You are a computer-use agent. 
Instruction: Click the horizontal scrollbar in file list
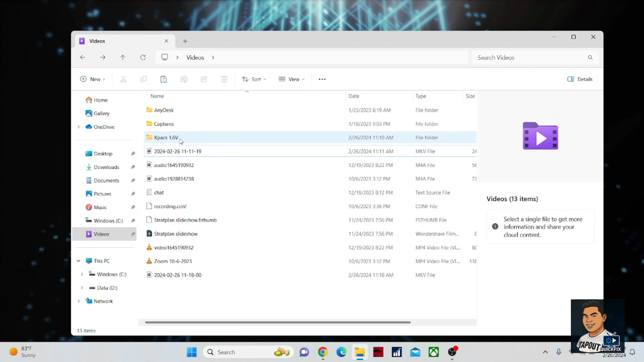pos(278,322)
